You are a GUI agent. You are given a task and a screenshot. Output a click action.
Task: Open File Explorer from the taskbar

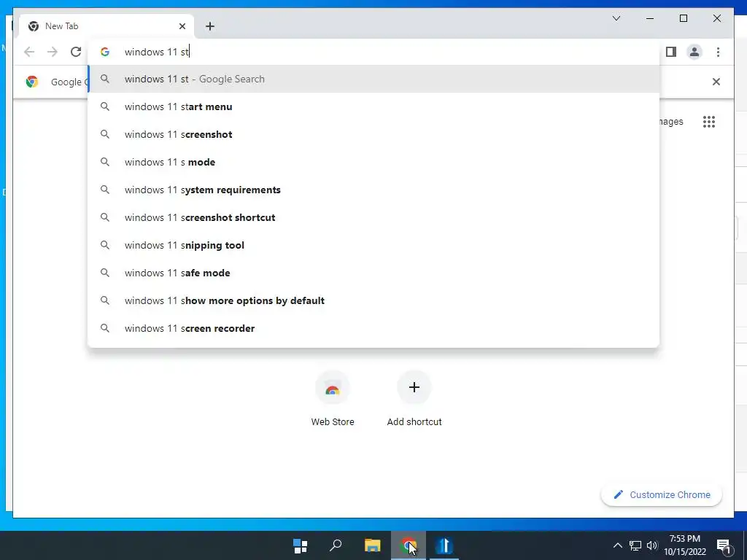(373, 545)
